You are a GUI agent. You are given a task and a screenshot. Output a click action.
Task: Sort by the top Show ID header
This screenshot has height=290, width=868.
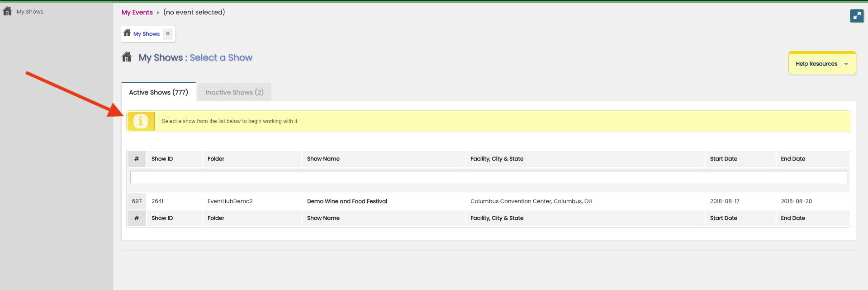pyautogui.click(x=174, y=159)
